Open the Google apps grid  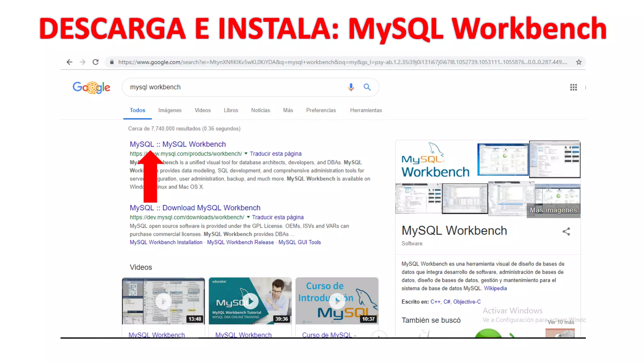tap(573, 87)
